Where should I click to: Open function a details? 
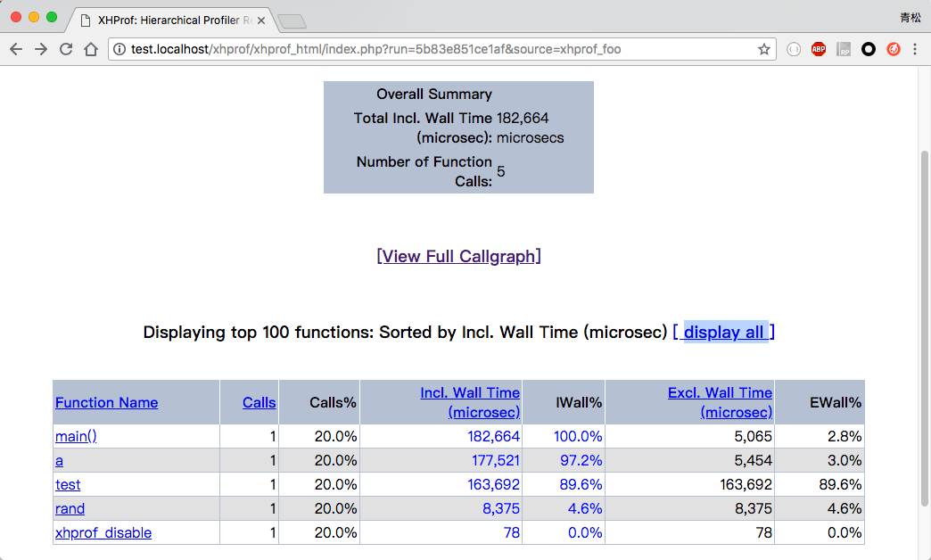60,461
